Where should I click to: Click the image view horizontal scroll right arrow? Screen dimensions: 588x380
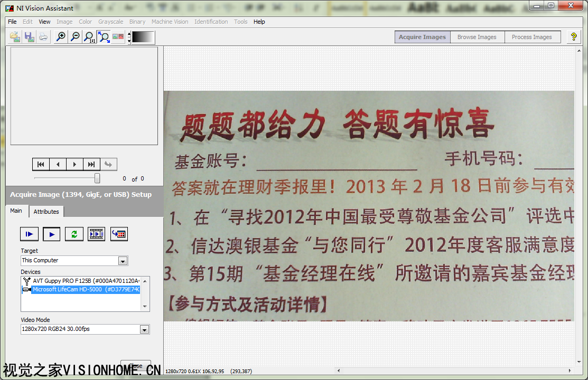click(x=570, y=370)
